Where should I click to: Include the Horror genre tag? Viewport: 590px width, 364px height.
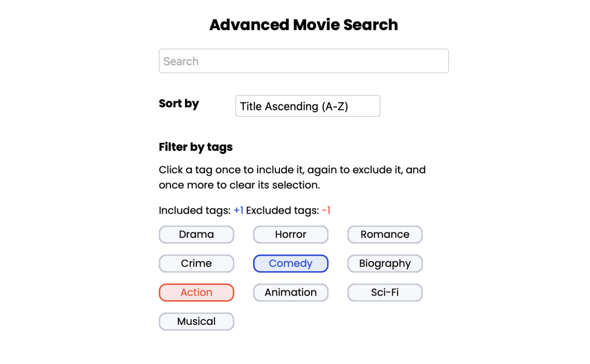[290, 234]
